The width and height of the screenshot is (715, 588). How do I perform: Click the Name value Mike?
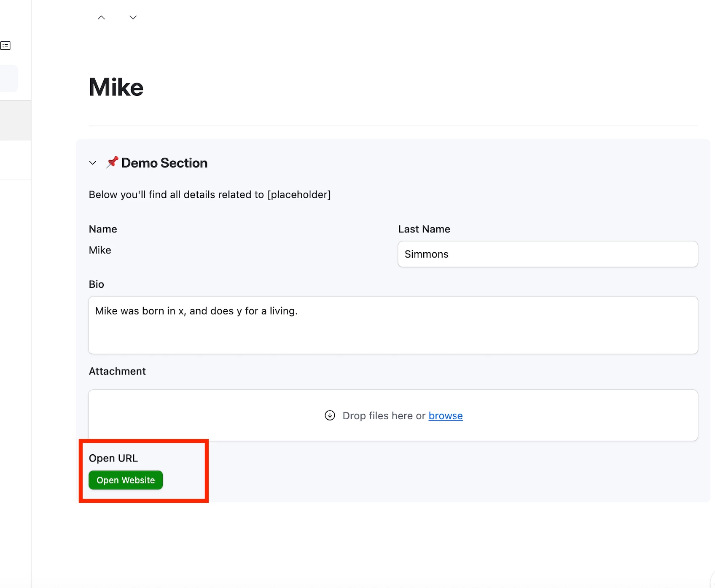pos(100,250)
